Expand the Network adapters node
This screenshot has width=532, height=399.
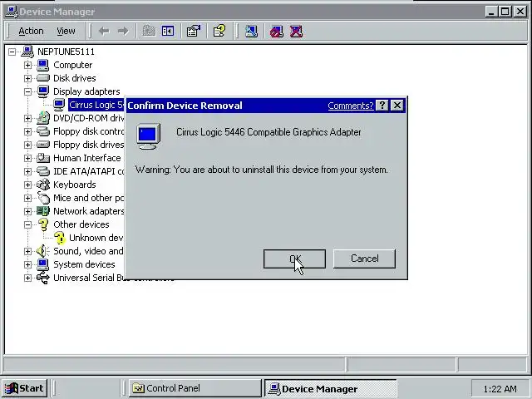point(27,211)
